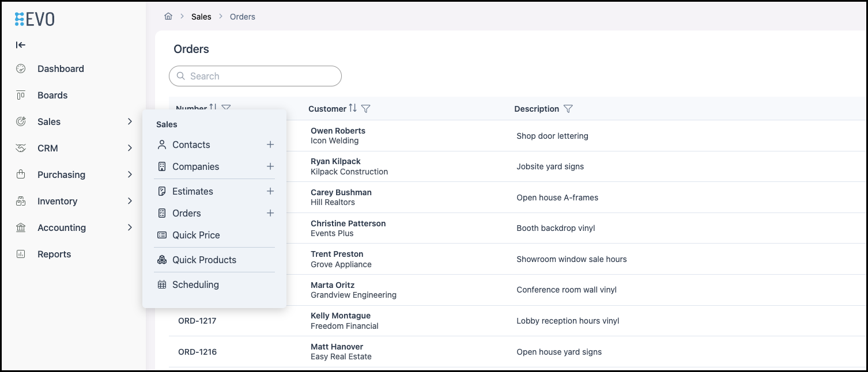Filter the Description column
Viewport: 868px width, 372px height.
tap(568, 109)
